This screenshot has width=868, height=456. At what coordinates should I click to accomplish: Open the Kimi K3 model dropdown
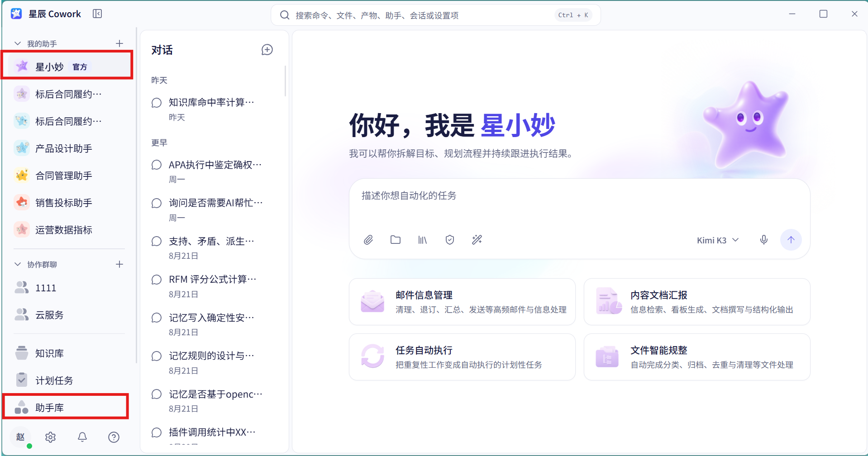click(718, 240)
